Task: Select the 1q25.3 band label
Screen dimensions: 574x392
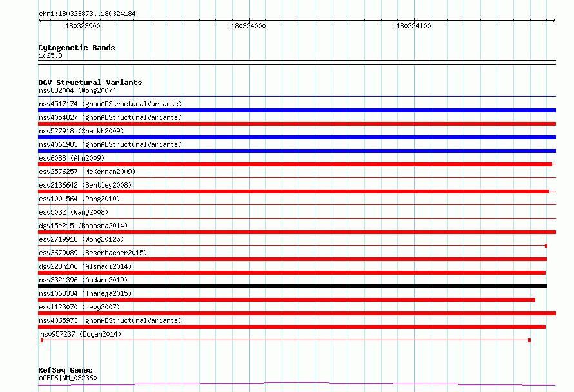Action: click(x=50, y=55)
